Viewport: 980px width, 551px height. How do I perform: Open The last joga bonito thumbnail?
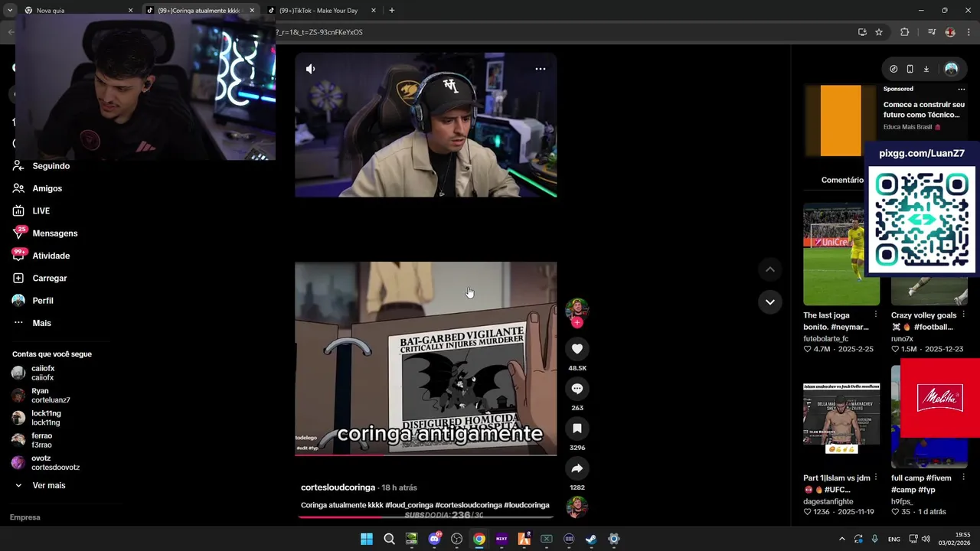[841, 254]
